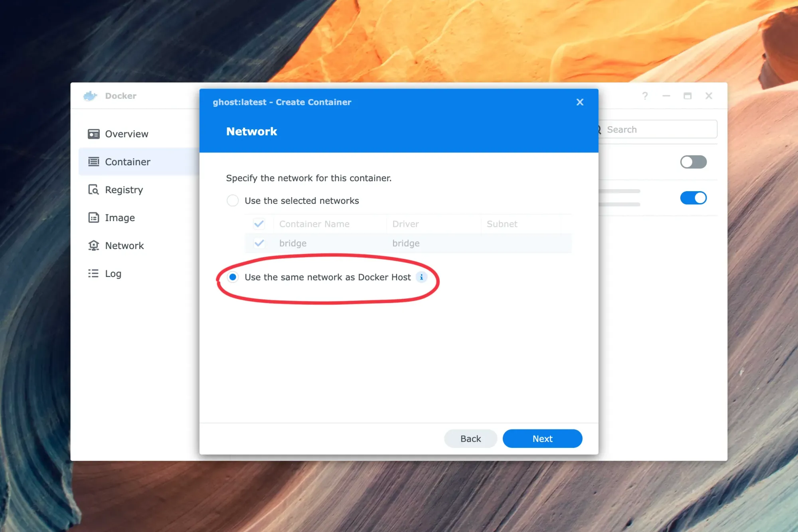Click the Network tab in sidebar
Screen dimensions: 798x532
click(124, 245)
